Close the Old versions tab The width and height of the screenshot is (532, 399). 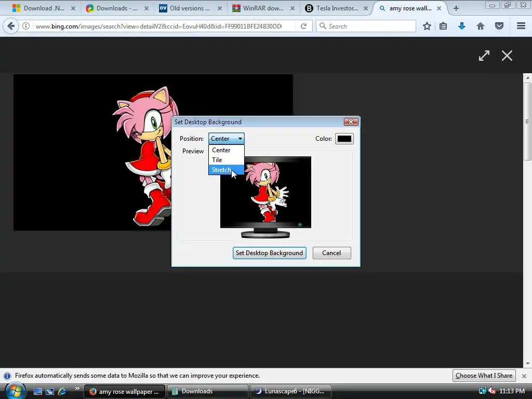click(x=220, y=8)
